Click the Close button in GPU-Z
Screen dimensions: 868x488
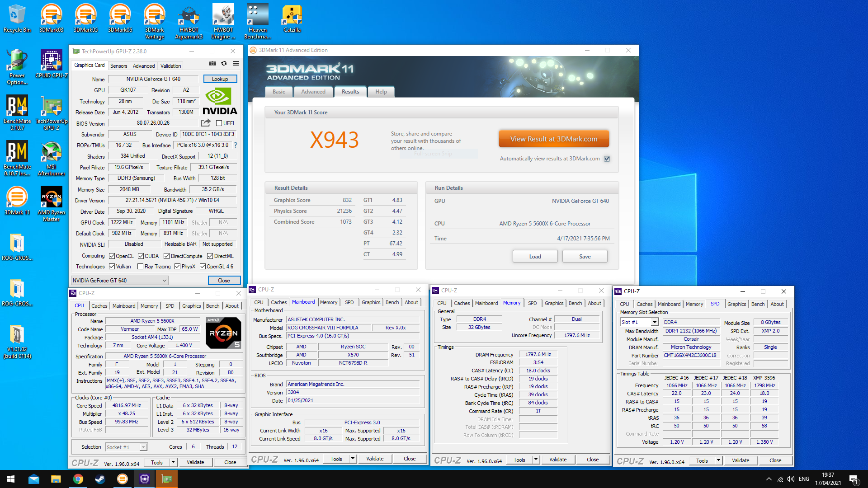[224, 281]
